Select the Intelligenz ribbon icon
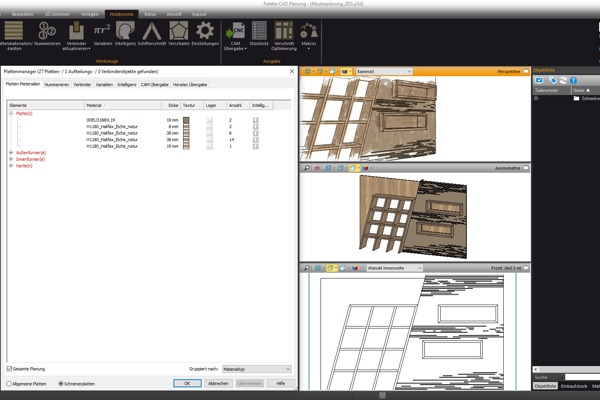This screenshot has width=600, height=400. coord(125,34)
